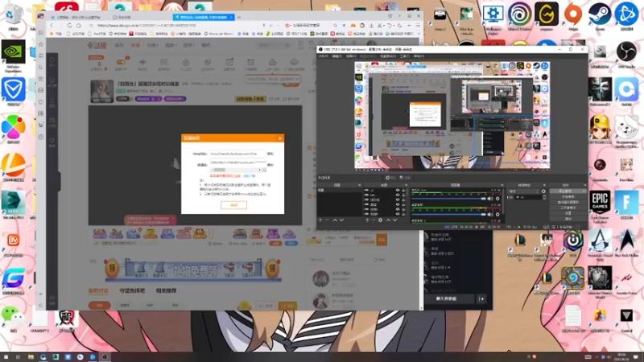Open Windows Start menu on taskbar

tap(6, 357)
